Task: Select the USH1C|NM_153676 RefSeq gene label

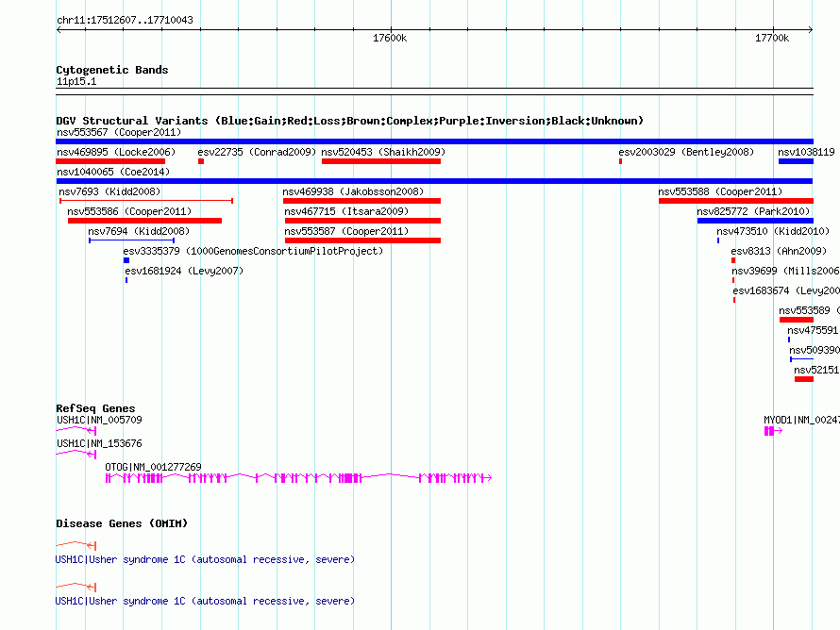Action: pyautogui.click(x=100, y=443)
